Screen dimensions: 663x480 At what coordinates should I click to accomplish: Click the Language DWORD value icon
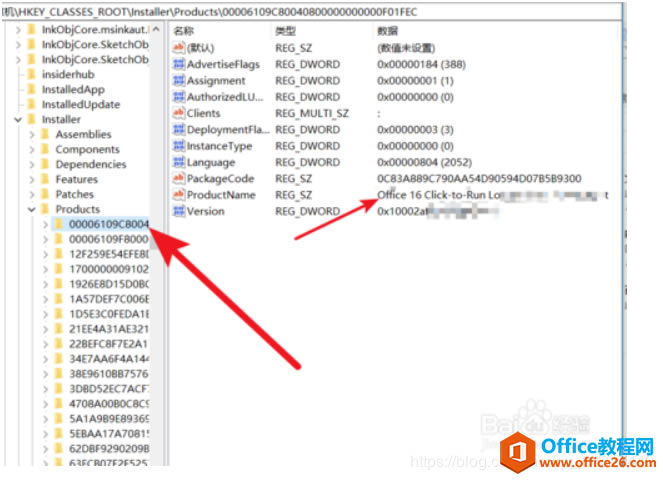(x=179, y=162)
